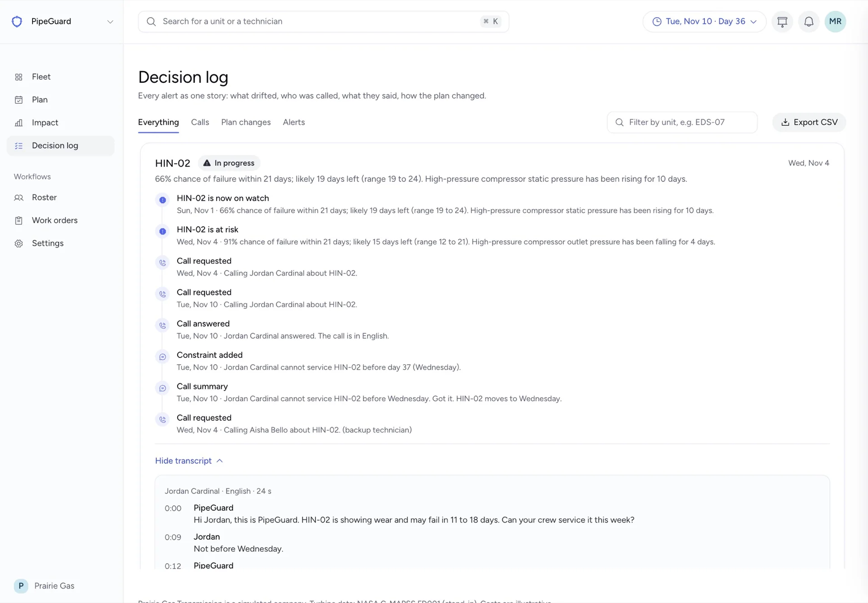Switch to the Alerts tab
868x603 pixels.
pyautogui.click(x=294, y=122)
